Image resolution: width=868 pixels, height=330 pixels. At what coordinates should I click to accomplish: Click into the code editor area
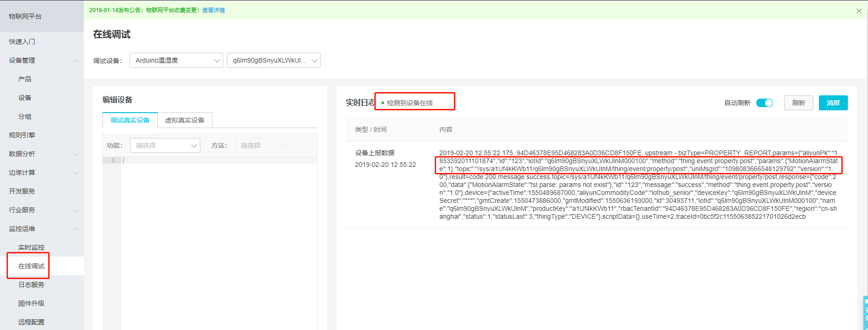[219, 243]
